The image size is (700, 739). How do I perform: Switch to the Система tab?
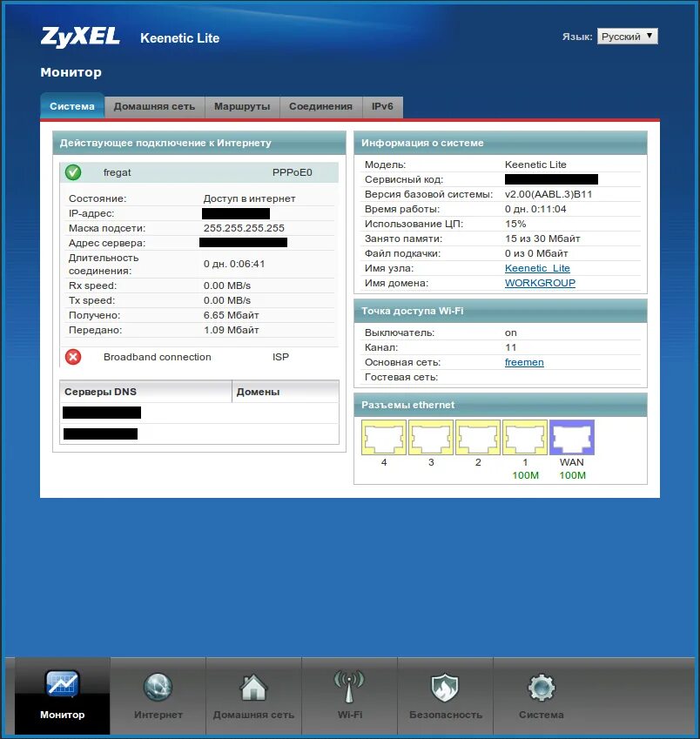click(x=72, y=106)
